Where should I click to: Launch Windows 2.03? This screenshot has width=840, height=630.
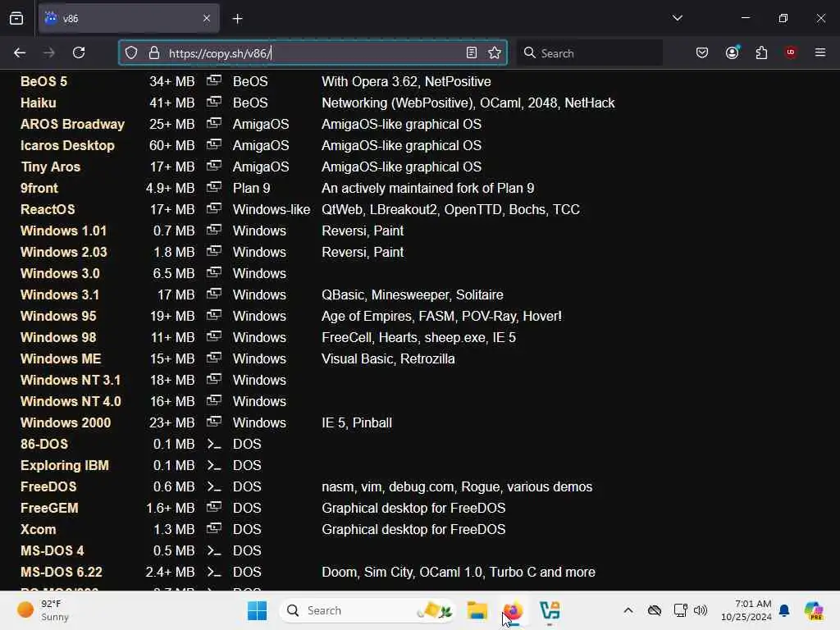(64, 253)
